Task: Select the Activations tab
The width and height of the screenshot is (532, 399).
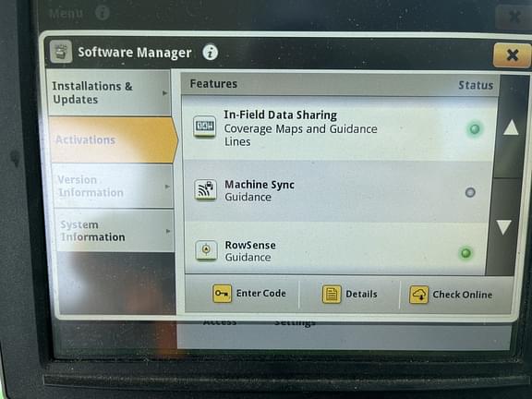Action: (113, 139)
